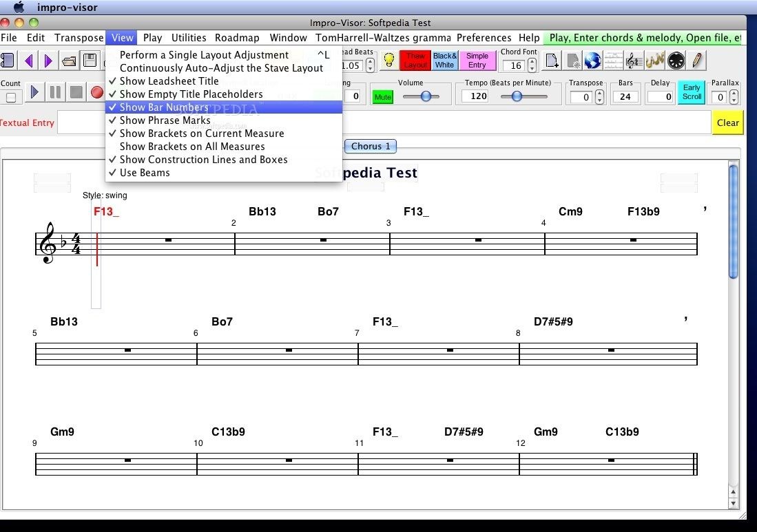Screen dimensions: 757x532
Task: Click the gray page with star icon
Action: pos(573,61)
